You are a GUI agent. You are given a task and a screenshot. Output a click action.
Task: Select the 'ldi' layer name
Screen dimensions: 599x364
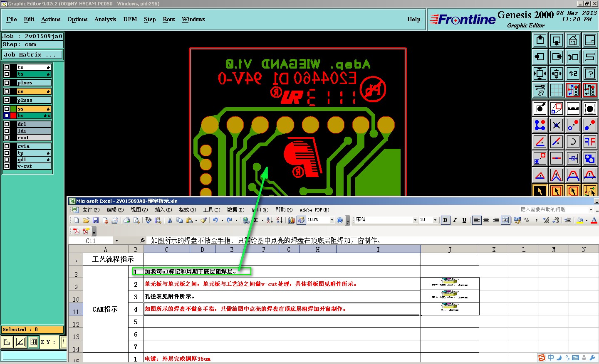[34, 131]
